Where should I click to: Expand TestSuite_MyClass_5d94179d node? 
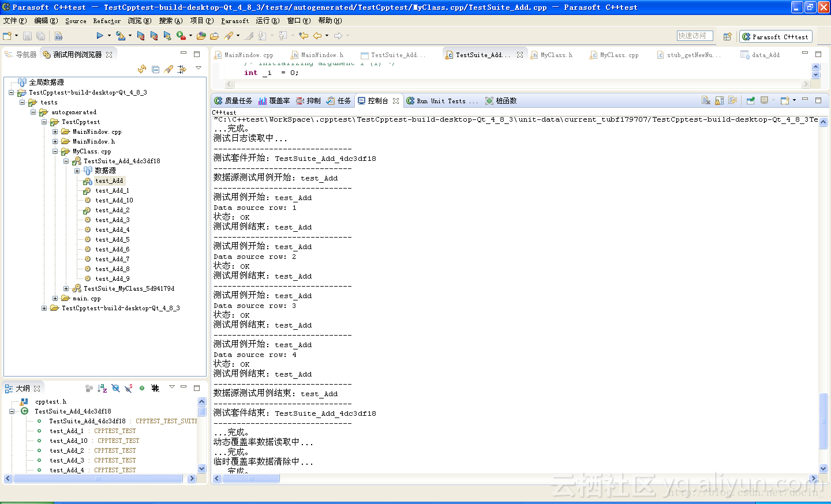pyautogui.click(x=66, y=288)
